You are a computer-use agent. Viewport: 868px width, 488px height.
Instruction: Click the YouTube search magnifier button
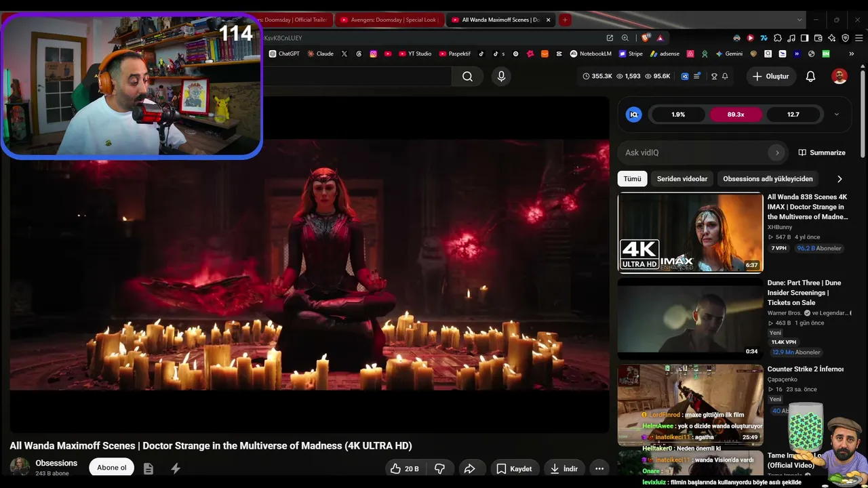(467, 77)
